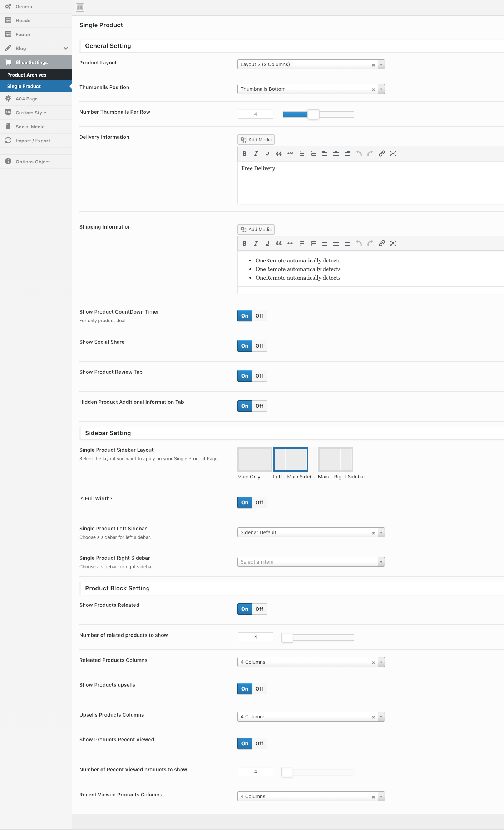Insert link in Delivery Information editor

(382, 153)
